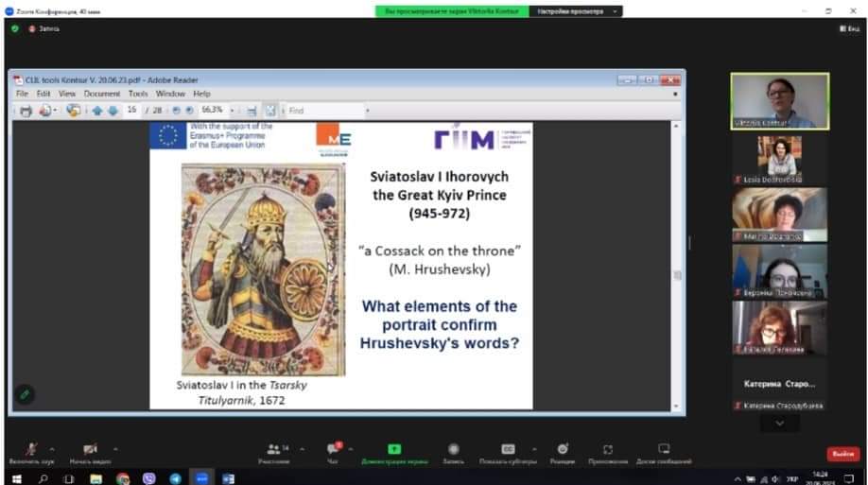Open File Explorer from the taskbar
868x485 pixels.
point(95,478)
